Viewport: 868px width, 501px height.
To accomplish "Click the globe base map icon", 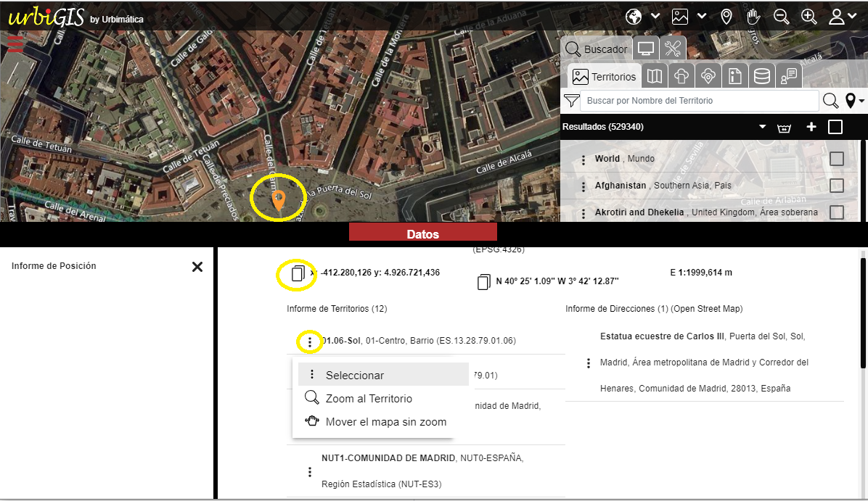I will (x=634, y=17).
